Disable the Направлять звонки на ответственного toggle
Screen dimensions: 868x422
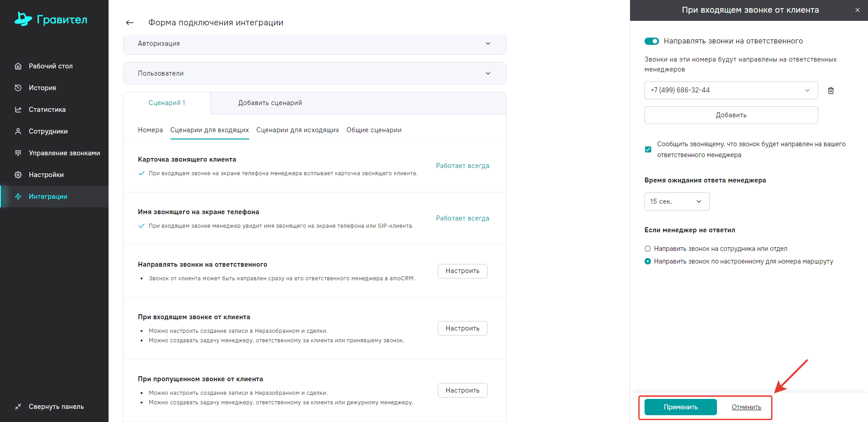click(x=651, y=41)
